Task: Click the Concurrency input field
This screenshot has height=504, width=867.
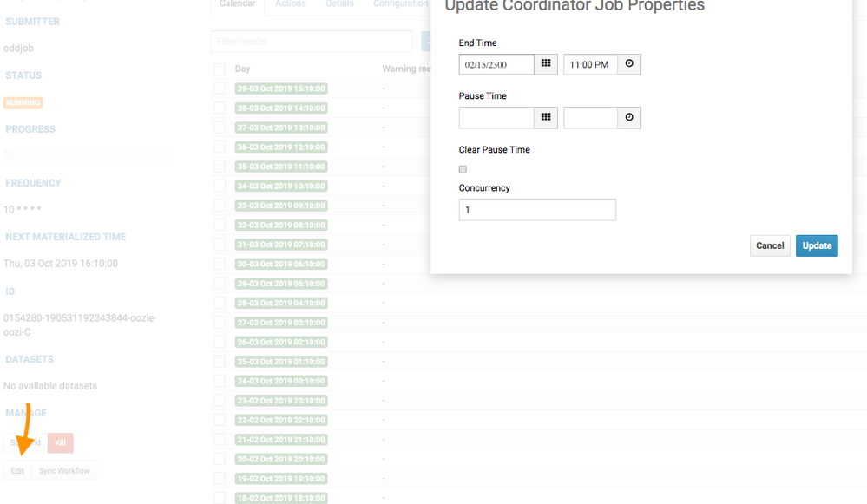Action: pyautogui.click(x=537, y=210)
